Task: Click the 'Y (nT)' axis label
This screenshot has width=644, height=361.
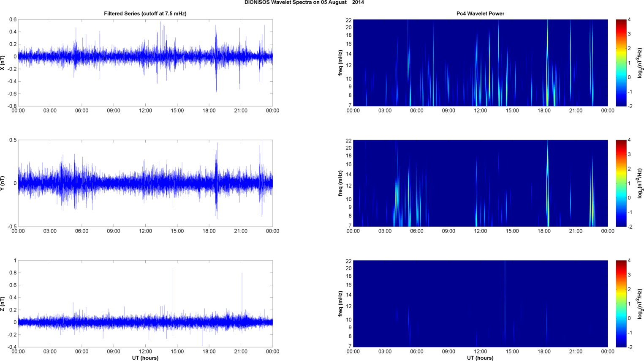Action: [3, 183]
